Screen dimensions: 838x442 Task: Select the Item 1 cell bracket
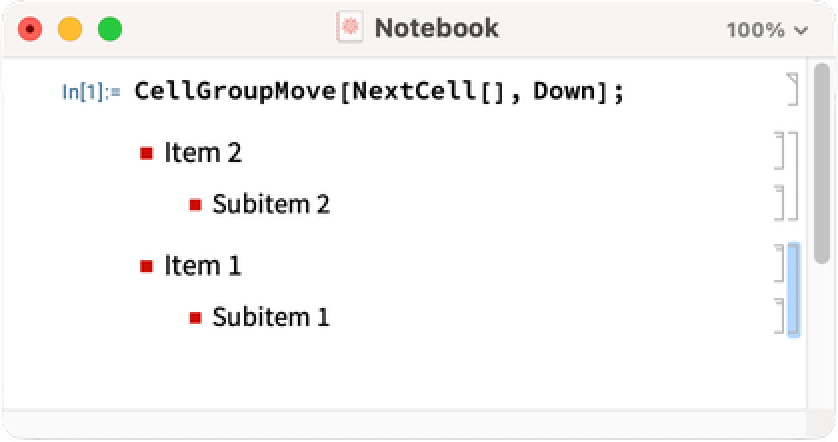[781, 263]
